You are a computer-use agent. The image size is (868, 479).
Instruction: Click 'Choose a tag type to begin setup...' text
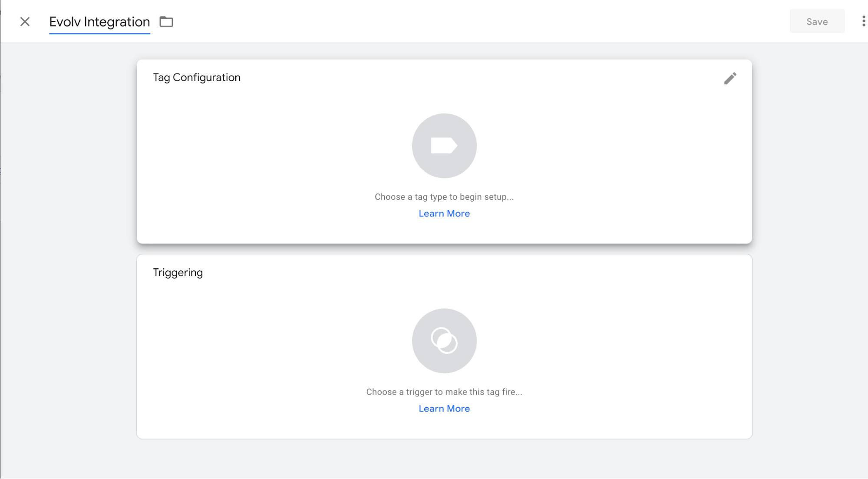coord(444,197)
